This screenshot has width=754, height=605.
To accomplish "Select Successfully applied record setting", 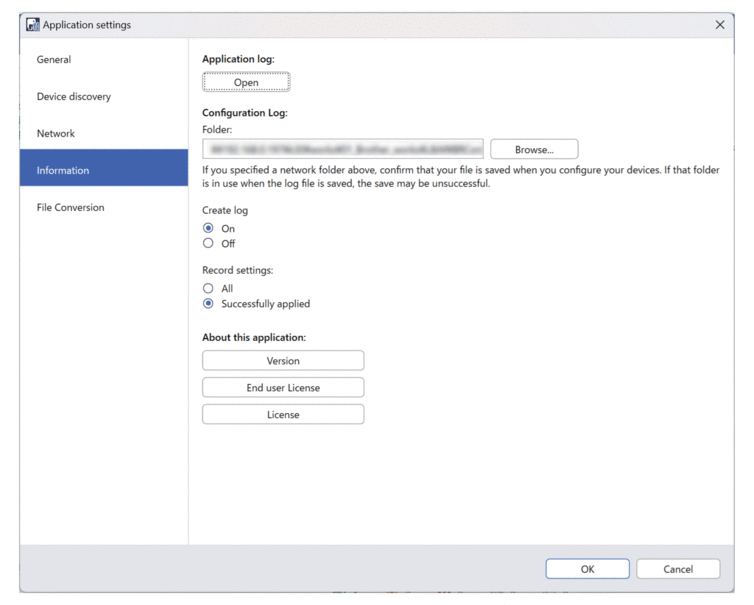I will [x=209, y=304].
